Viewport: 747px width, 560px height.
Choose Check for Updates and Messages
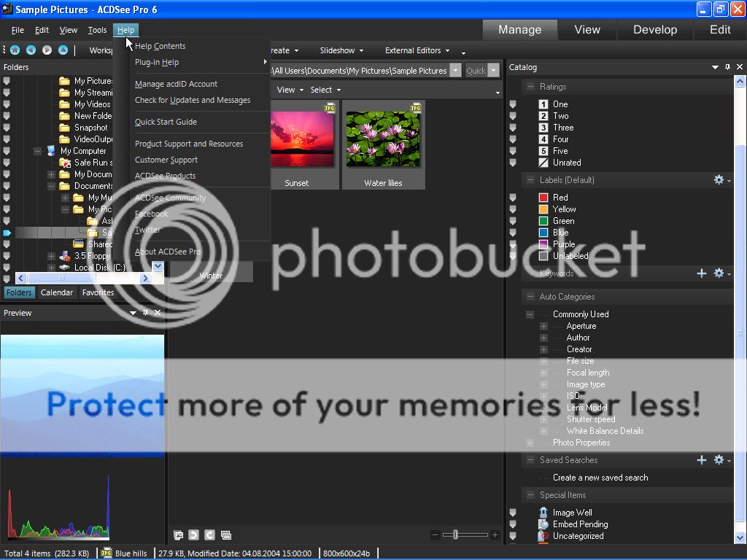[x=193, y=100]
